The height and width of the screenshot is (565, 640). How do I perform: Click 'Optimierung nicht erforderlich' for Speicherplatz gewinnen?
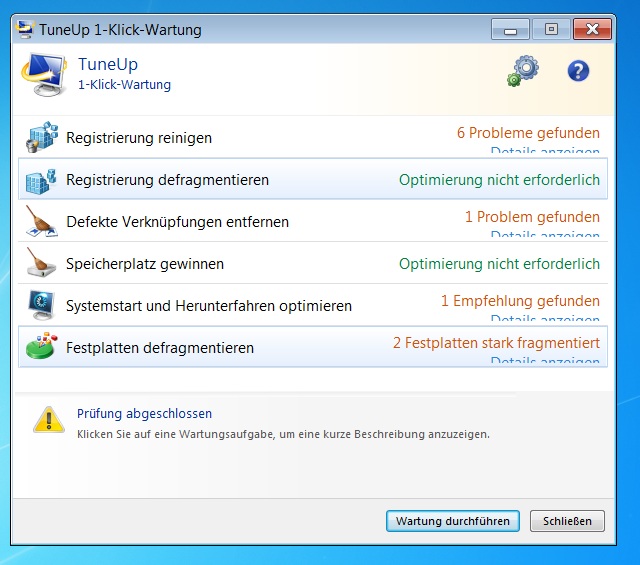click(x=499, y=264)
